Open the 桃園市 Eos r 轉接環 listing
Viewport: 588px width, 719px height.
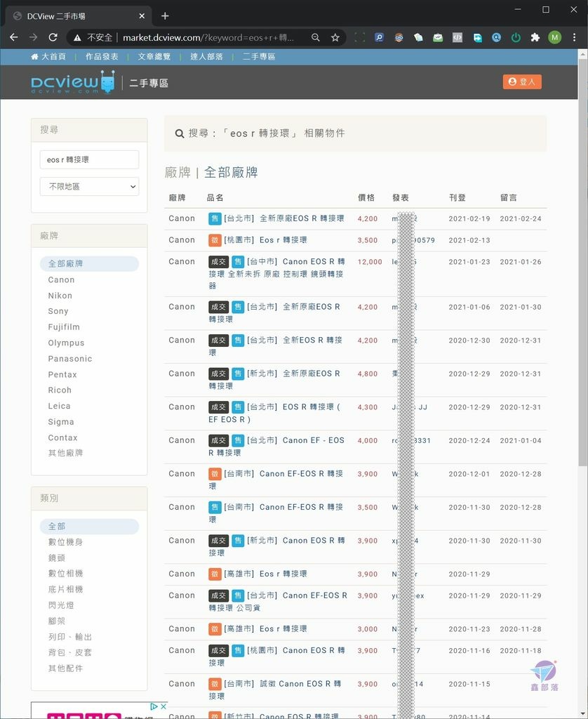283,240
